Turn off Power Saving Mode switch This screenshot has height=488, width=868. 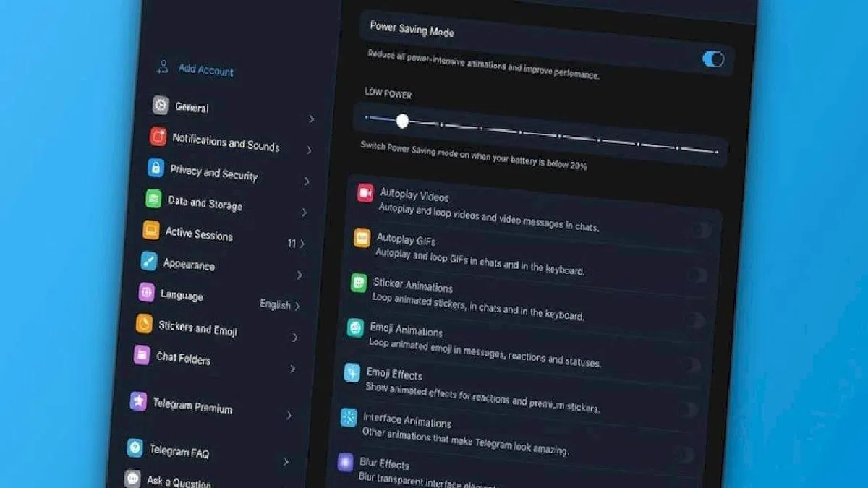[713, 59]
